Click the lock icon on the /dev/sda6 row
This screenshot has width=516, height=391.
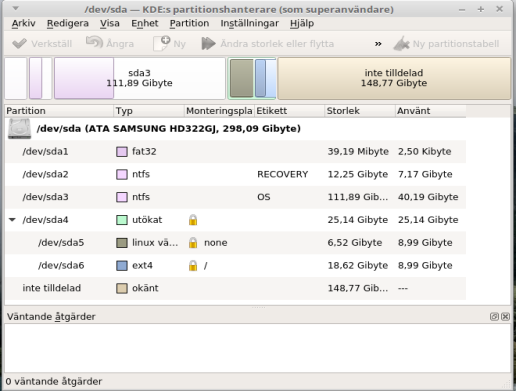click(x=193, y=266)
